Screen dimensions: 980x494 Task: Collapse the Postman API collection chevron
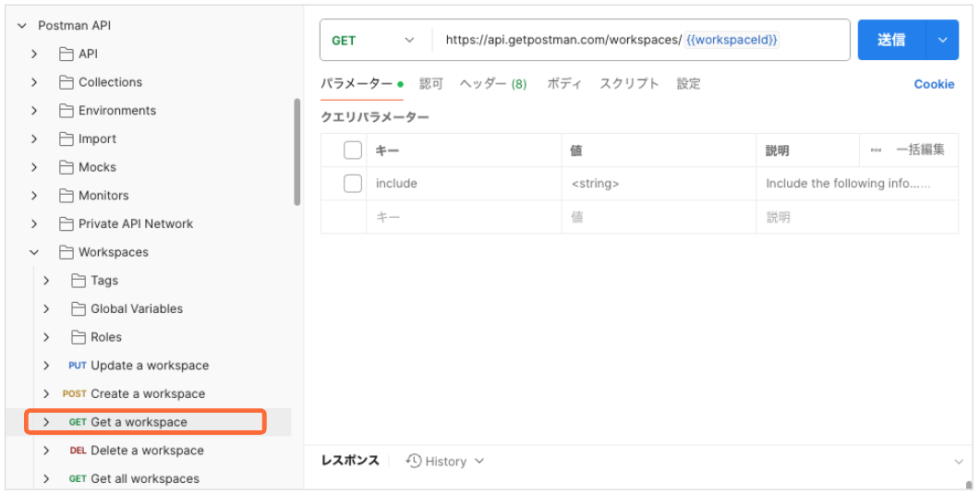click(x=22, y=26)
